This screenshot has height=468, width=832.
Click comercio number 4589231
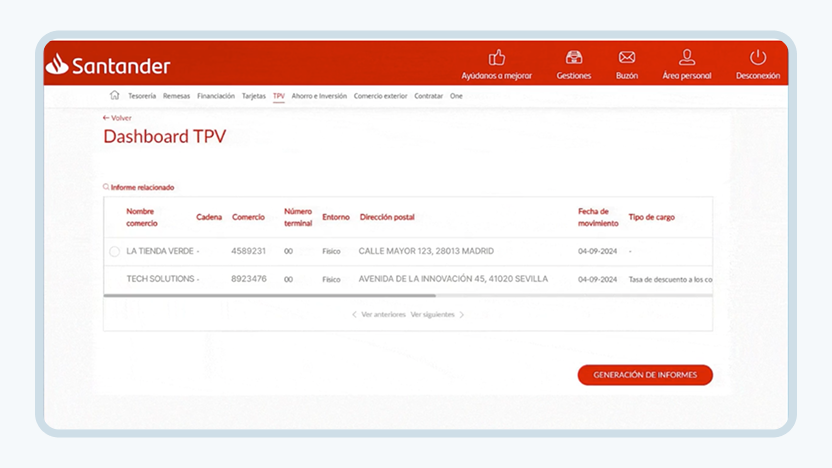tap(248, 251)
